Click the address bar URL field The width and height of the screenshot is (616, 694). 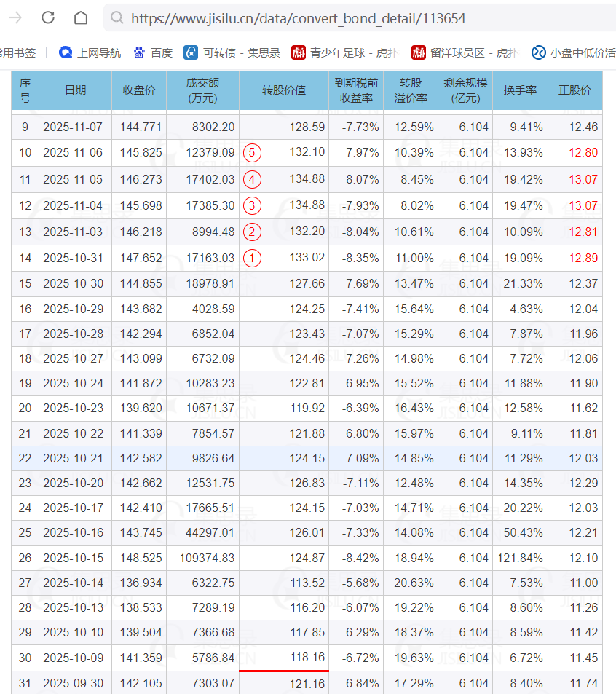pos(299,18)
